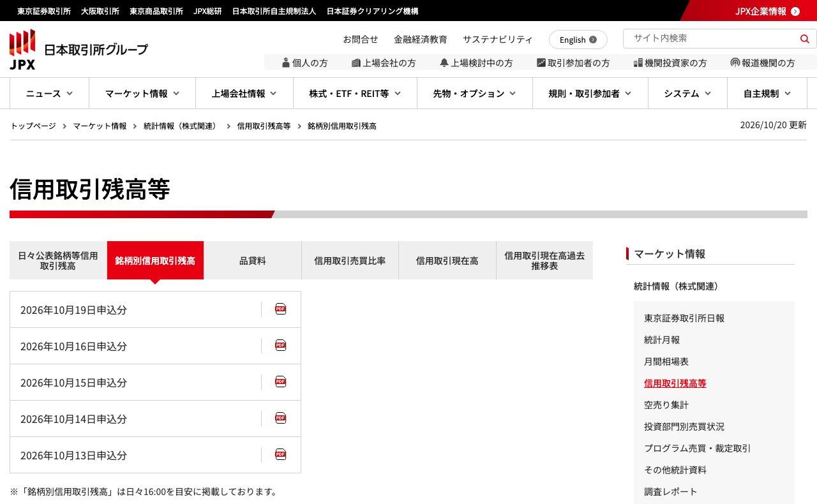The width and height of the screenshot is (817, 504).
Task: Click the サイト内検索 input field
Action: 710,38
